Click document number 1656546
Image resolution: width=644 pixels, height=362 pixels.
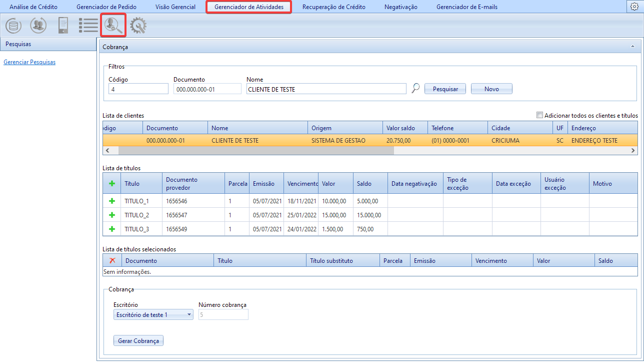pos(176,201)
